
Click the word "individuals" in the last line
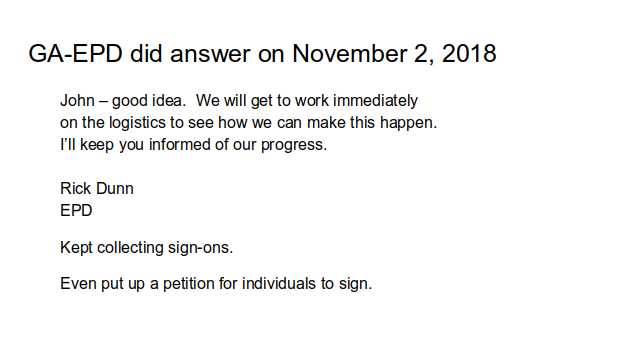tap(279, 284)
